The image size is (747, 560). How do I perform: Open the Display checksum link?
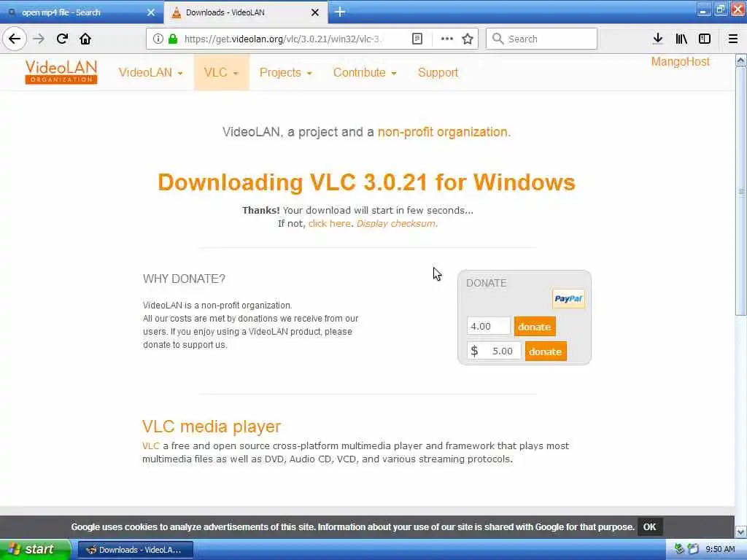pos(397,223)
